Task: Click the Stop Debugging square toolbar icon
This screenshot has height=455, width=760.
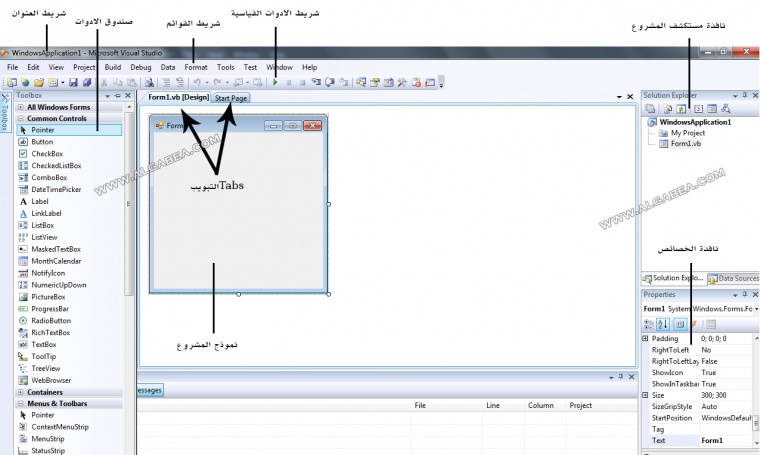Action: point(302,83)
